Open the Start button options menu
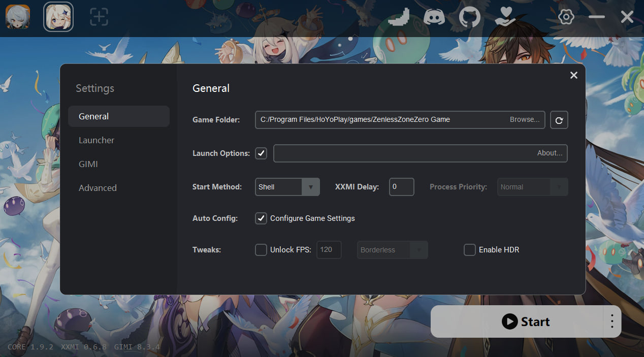The image size is (644, 357). (612, 321)
